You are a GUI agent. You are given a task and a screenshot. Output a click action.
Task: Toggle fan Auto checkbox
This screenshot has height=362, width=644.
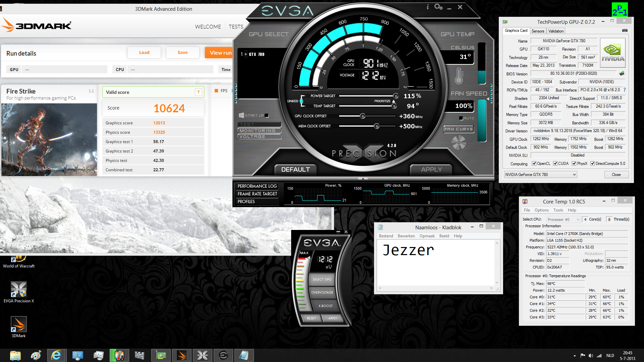click(461, 118)
